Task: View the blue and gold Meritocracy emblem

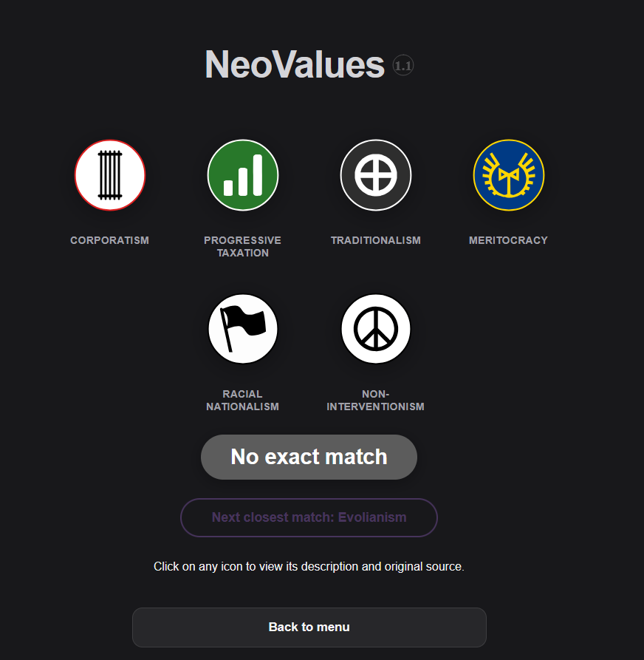Action: [x=509, y=175]
